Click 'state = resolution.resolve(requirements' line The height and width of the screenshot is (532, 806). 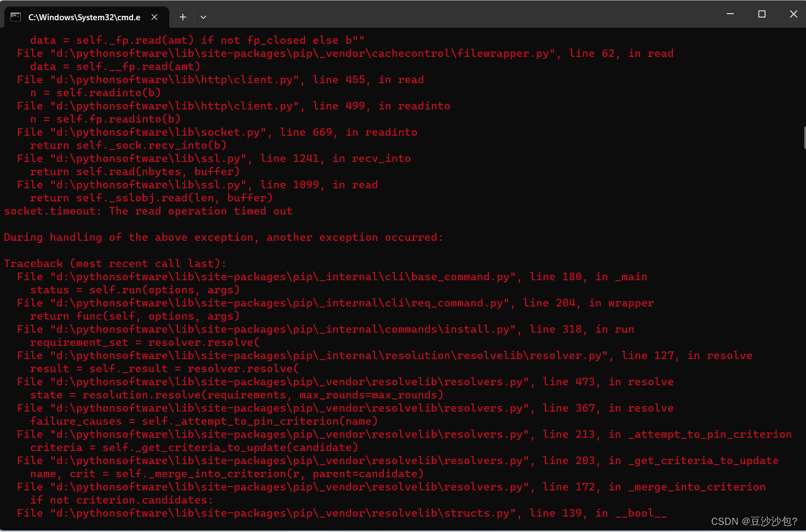pyautogui.click(x=237, y=395)
